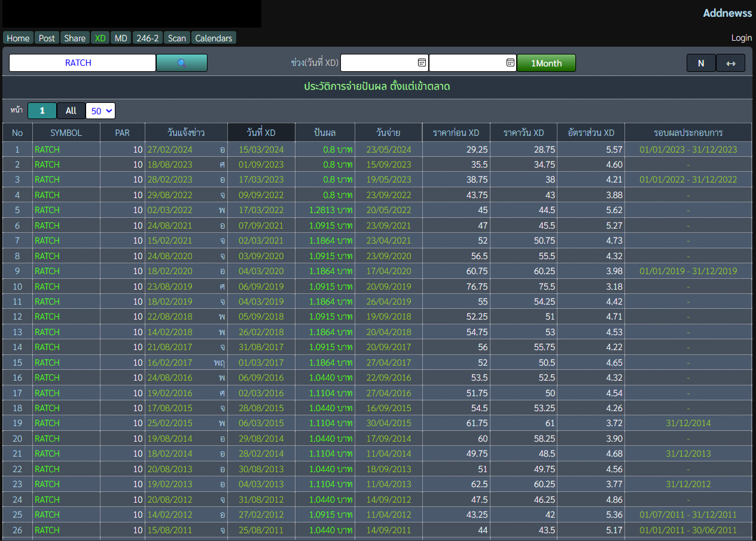756x541 pixels.
Task: Sort by the ราคาวัน XD column header
Action: click(523, 132)
